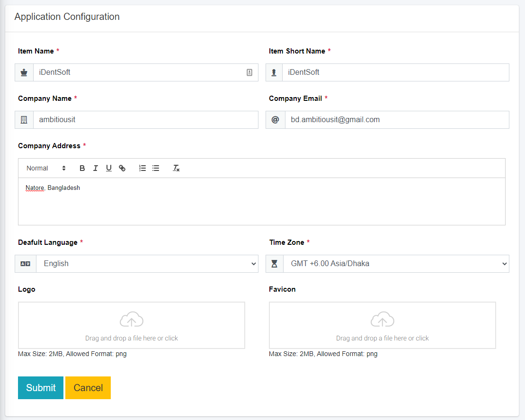Toggle bold formatting in address editor
The width and height of the screenshot is (525, 420).
tap(82, 168)
